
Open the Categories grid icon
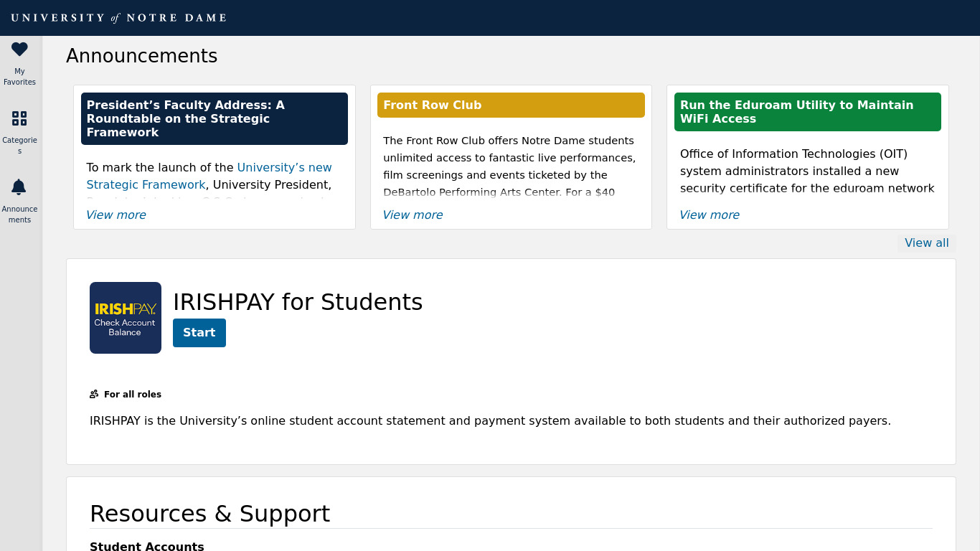click(x=19, y=118)
